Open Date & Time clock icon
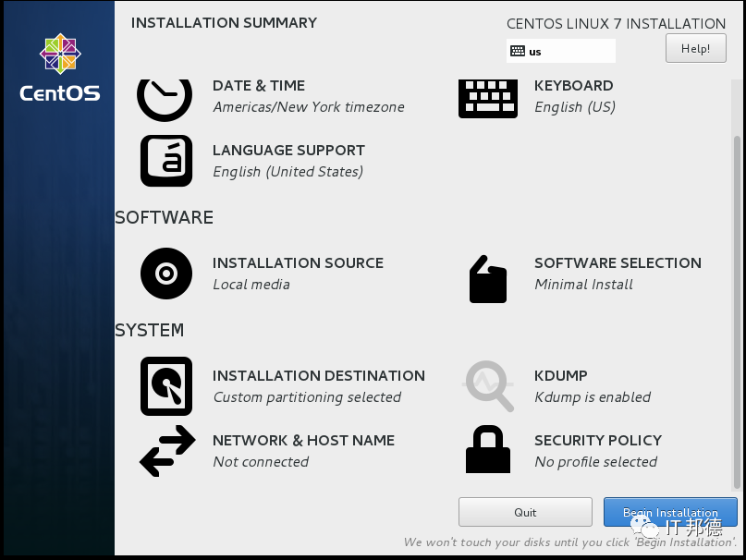Image resolution: width=746 pixels, height=560 pixels. (x=165, y=100)
